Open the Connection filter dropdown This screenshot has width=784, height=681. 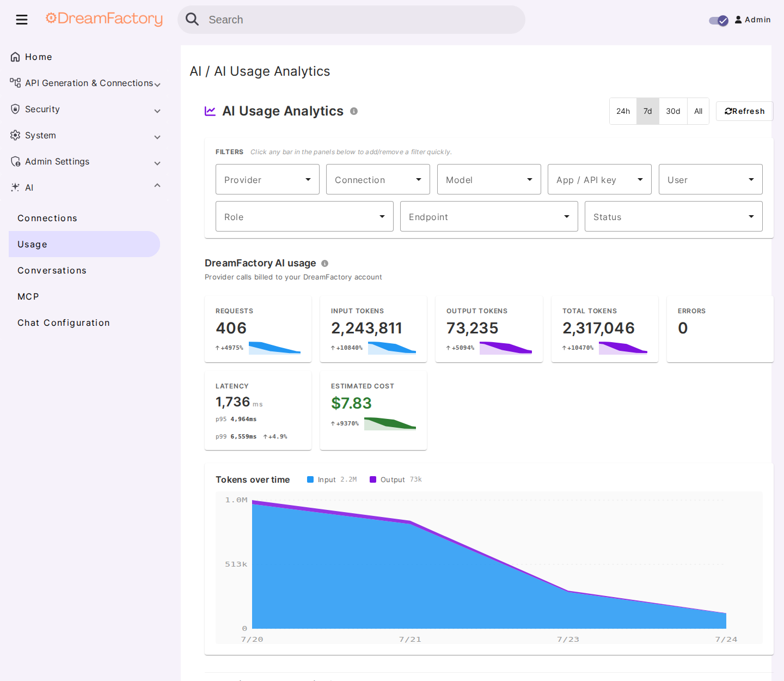coord(378,179)
